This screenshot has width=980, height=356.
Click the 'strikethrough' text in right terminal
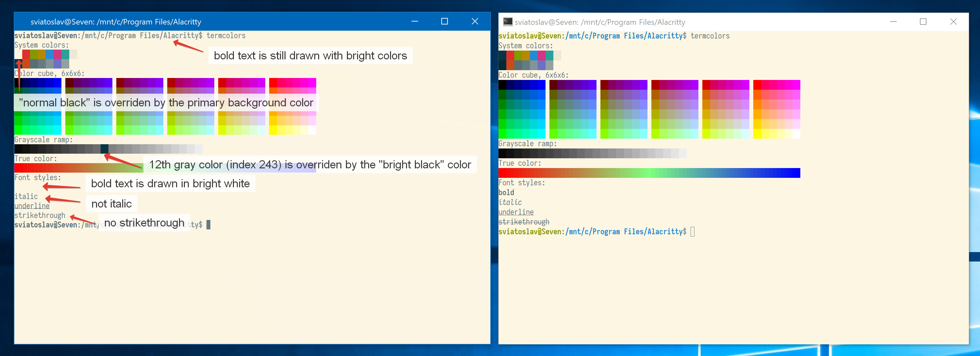pyautogui.click(x=524, y=222)
